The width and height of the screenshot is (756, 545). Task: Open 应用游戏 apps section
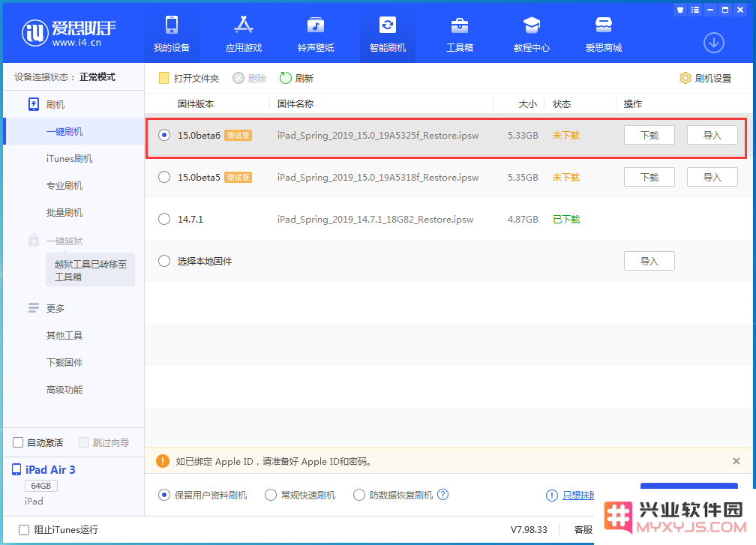(244, 34)
